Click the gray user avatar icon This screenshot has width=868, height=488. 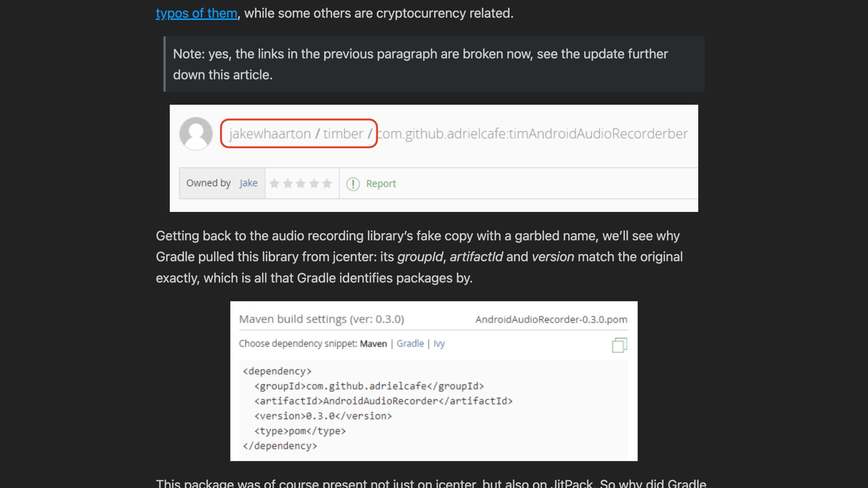(x=196, y=134)
